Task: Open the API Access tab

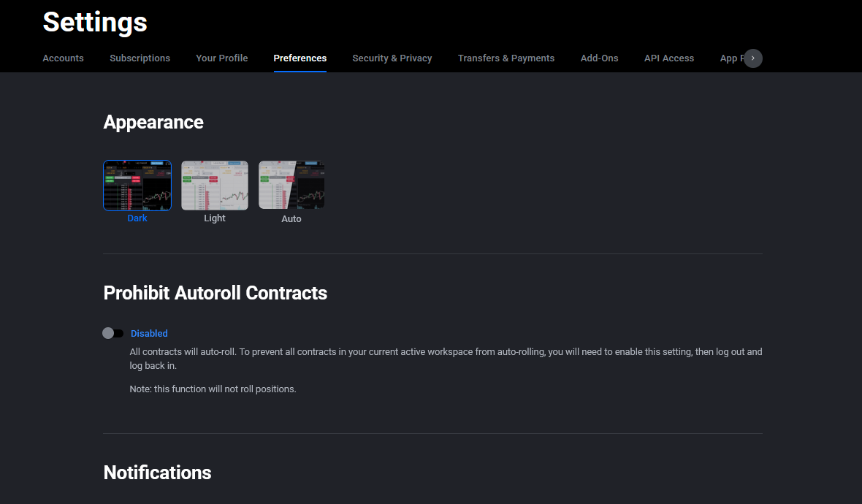Action: click(669, 58)
